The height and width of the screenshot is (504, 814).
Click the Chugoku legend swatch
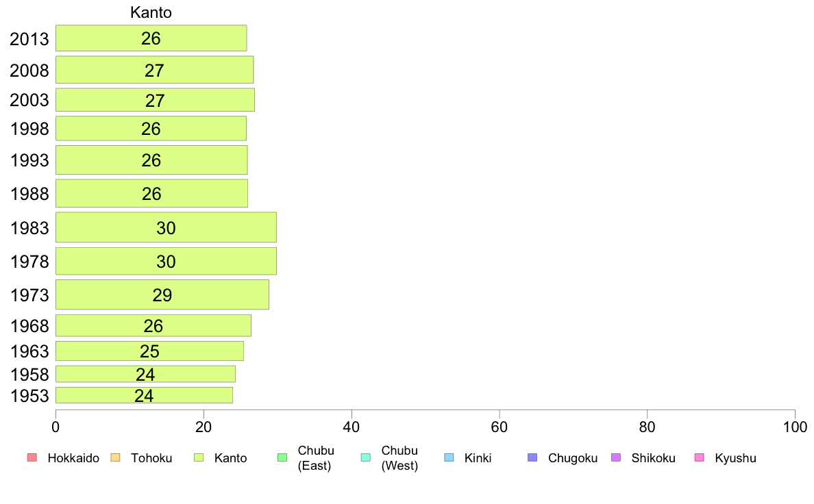532,457
